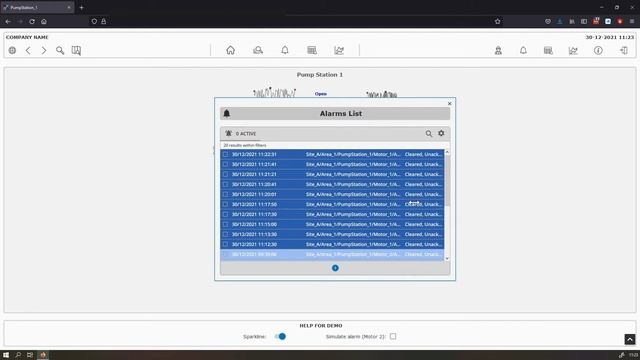Check the alarm row 30/12/2021 11:22:31
This screenshot has width=640, height=360.
(225, 154)
